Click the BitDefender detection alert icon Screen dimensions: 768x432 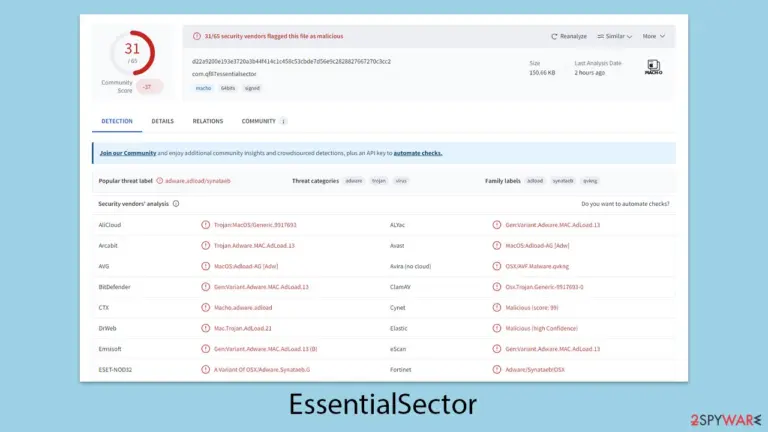(x=205, y=287)
